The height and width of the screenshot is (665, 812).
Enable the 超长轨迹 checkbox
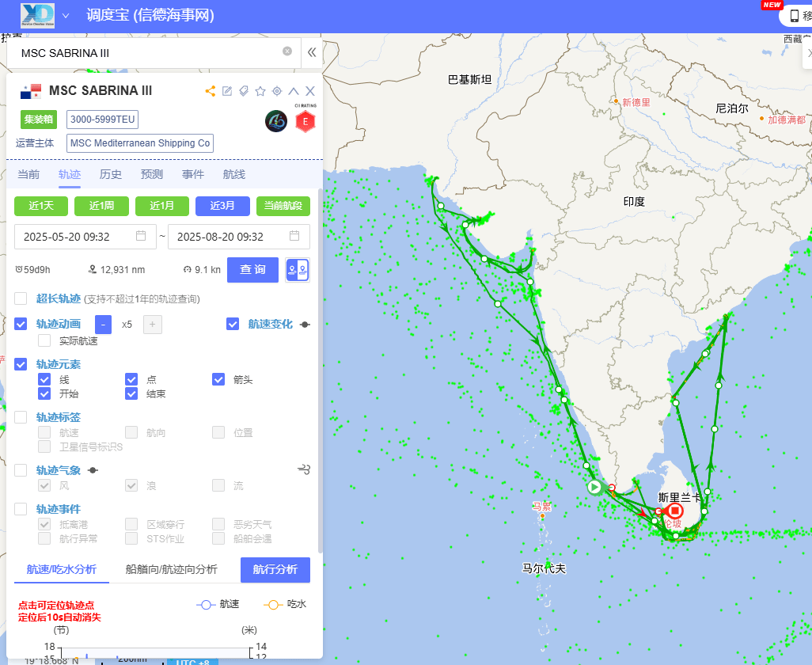[x=21, y=298]
